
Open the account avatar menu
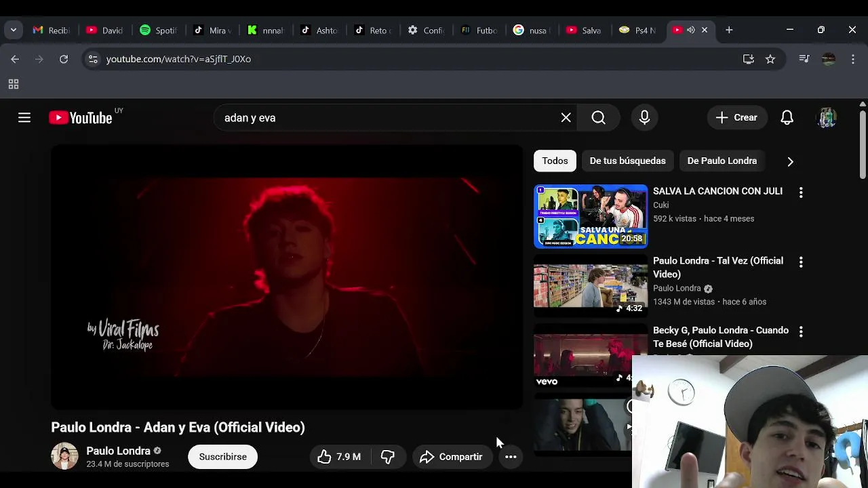pos(826,118)
